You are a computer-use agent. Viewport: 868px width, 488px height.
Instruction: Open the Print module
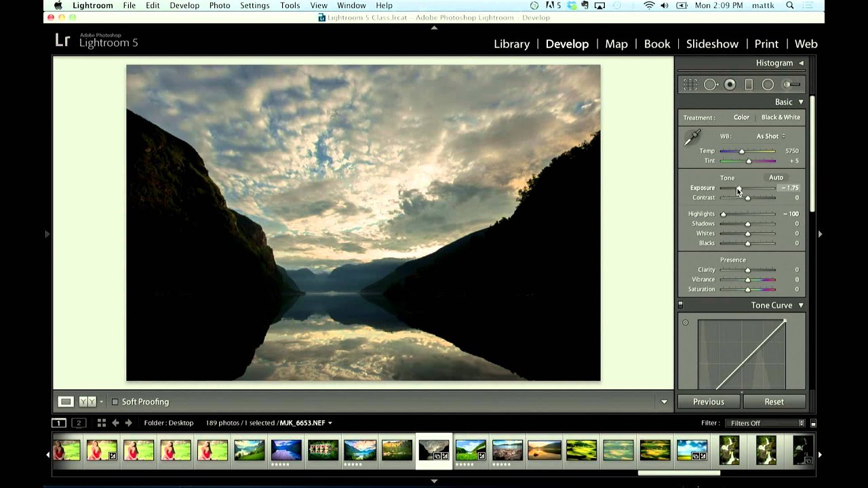tap(766, 44)
